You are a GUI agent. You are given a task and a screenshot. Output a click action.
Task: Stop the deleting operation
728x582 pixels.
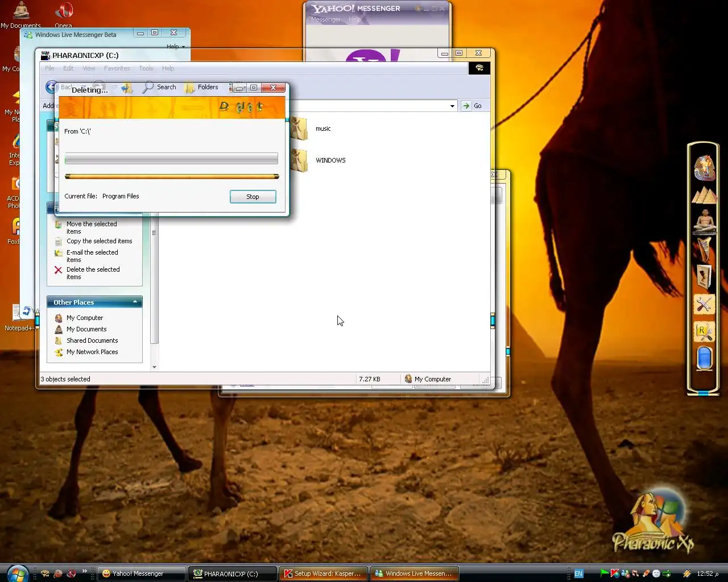click(253, 197)
